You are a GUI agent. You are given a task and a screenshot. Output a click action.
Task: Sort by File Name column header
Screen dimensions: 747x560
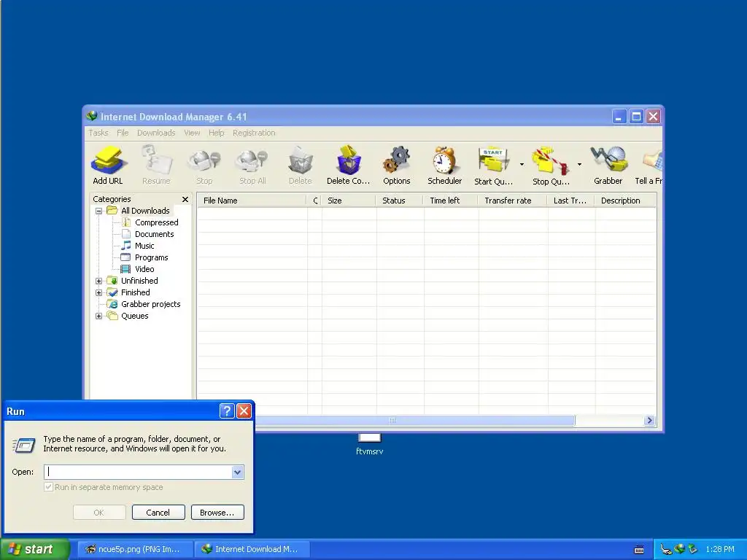coord(252,201)
